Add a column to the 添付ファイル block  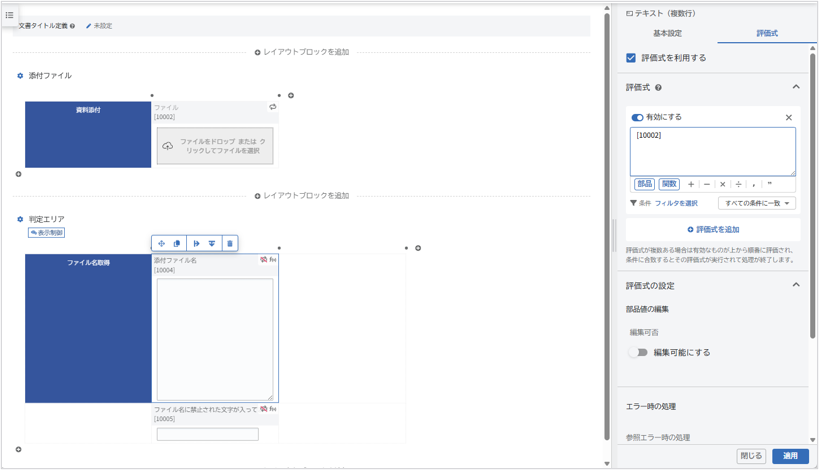tap(291, 96)
